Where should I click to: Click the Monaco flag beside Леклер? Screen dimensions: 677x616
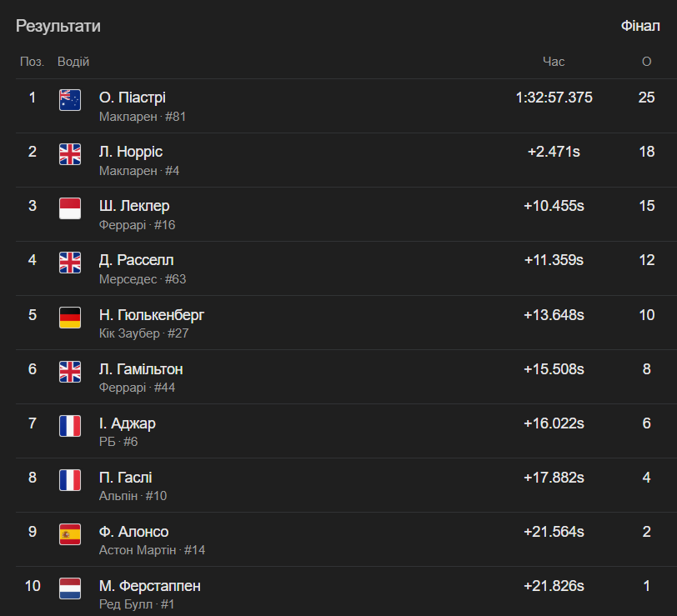[70, 208]
